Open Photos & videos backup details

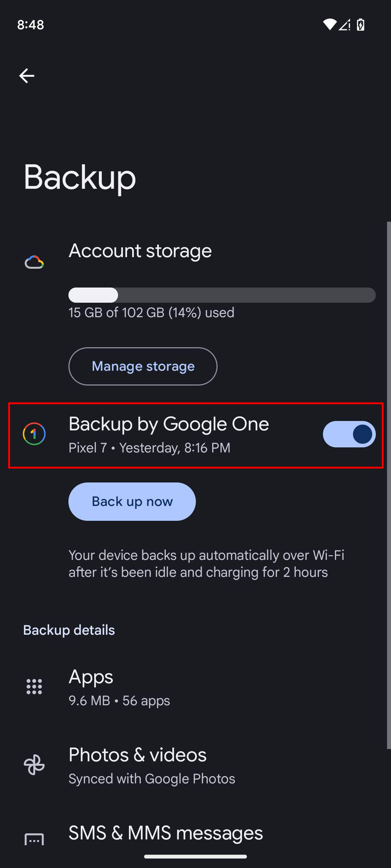(x=152, y=765)
